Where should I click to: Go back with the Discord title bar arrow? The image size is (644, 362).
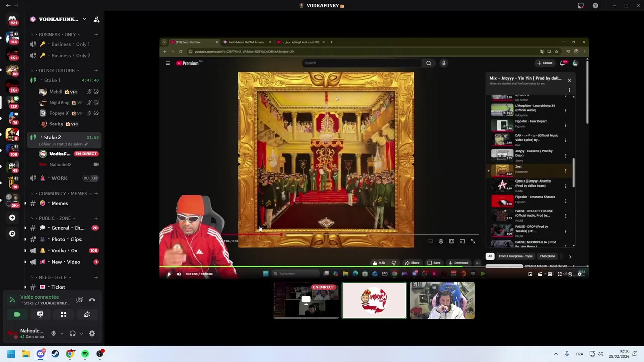click(x=8, y=6)
